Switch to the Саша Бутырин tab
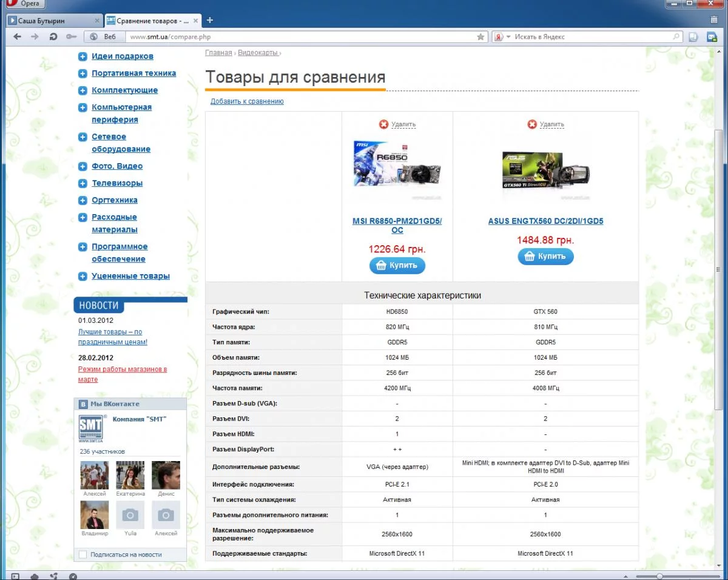 (53, 20)
